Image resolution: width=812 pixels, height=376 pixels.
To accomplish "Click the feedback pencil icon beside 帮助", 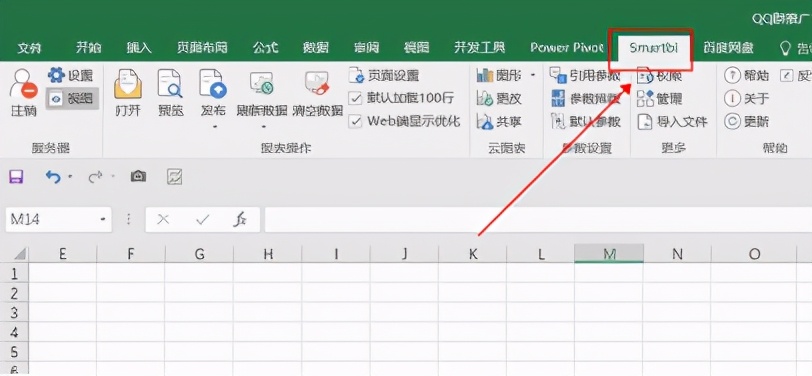I will (x=787, y=76).
